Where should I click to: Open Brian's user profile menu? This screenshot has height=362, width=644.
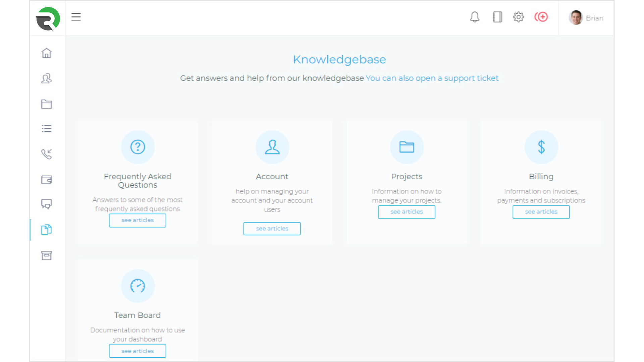point(586,18)
